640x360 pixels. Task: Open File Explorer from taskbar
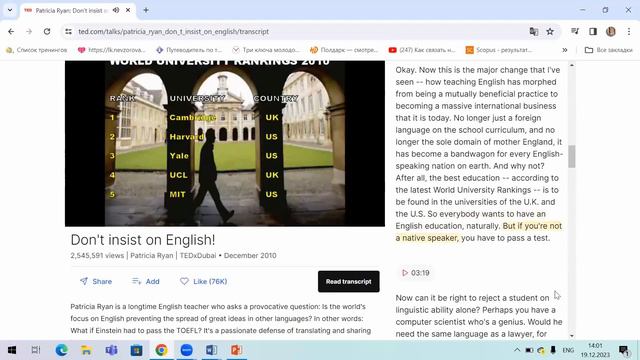coord(86,350)
